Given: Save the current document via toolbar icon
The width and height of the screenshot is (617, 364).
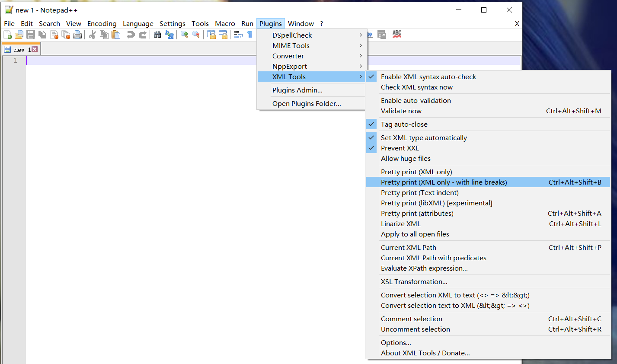Looking at the screenshot, I should pyautogui.click(x=31, y=34).
